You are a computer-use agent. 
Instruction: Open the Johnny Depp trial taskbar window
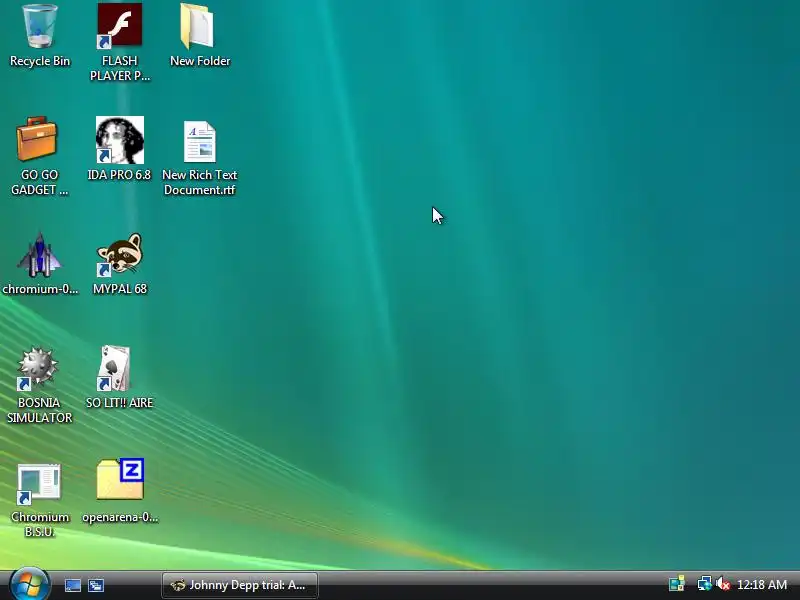click(x=240, y=585)
